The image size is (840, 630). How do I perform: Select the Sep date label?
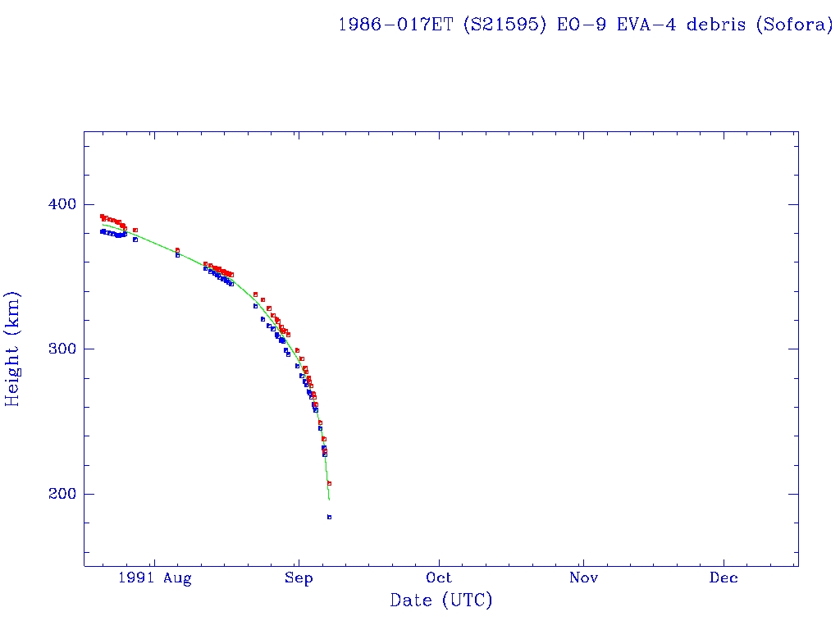coord(299,578)
